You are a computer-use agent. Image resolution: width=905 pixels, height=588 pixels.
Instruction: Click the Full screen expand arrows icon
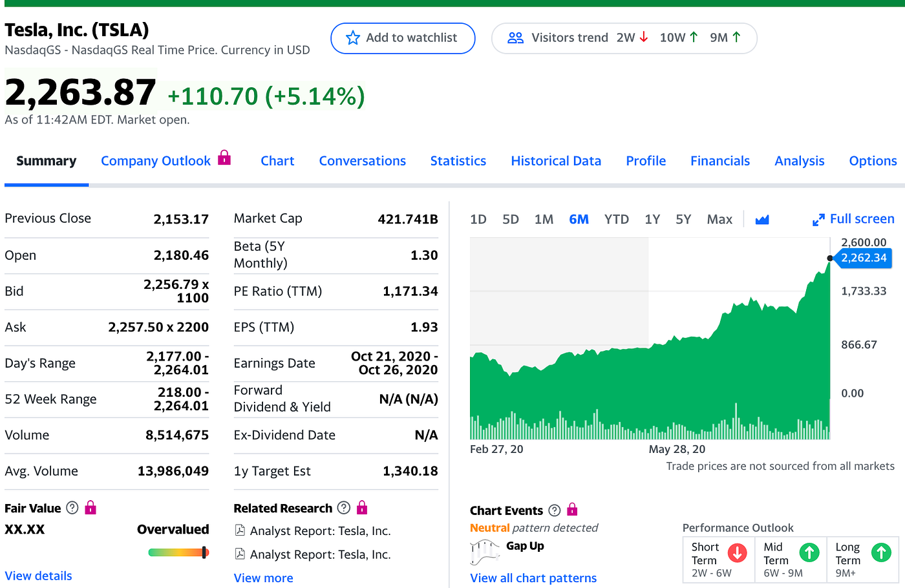(818, 220)
